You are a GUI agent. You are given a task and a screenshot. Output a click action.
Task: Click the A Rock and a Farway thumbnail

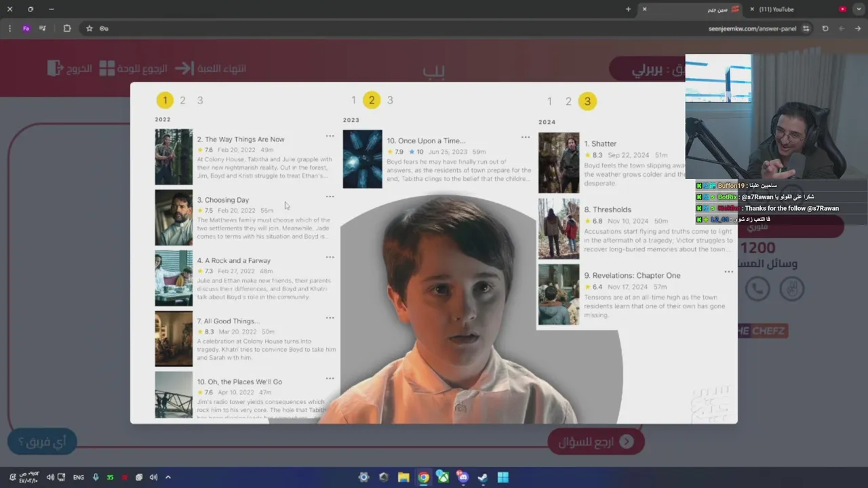174,278
